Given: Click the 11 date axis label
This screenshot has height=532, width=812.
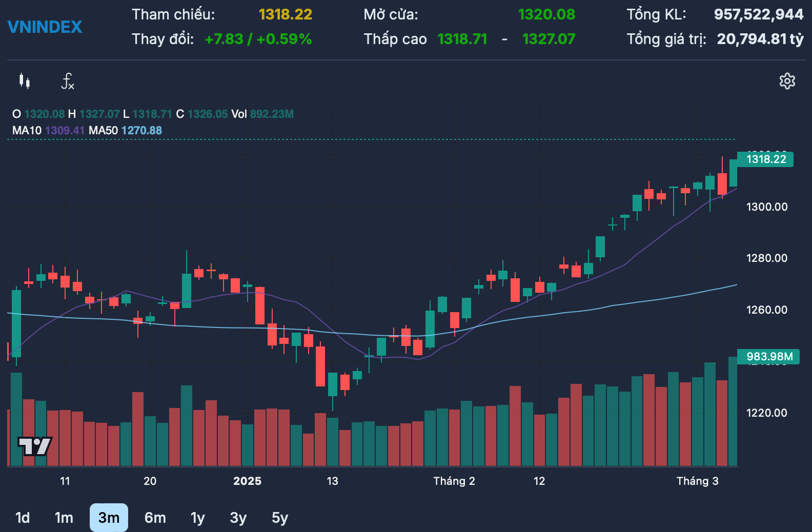Looking at the screenshot, I should tap(65, 481).
